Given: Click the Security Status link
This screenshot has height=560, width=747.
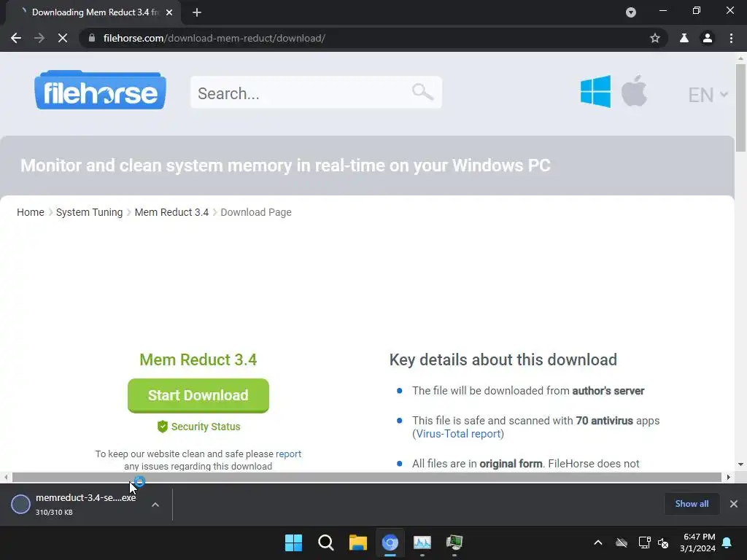Looking at the screenshot, I should pos(205,427).
